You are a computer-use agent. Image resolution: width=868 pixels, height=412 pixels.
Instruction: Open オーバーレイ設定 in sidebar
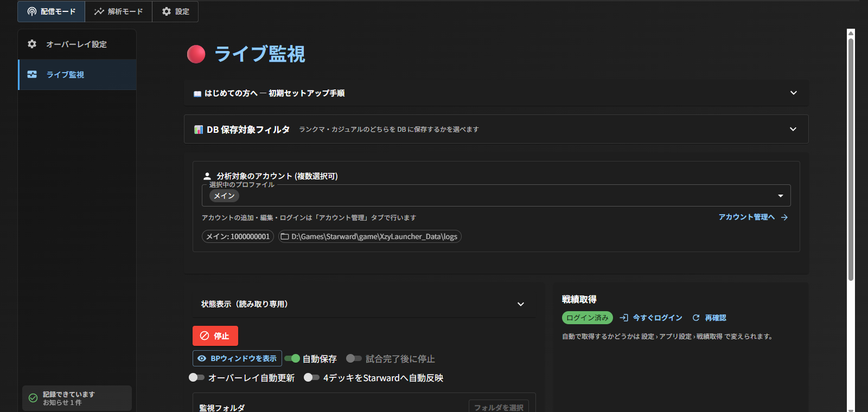point(77,44)
